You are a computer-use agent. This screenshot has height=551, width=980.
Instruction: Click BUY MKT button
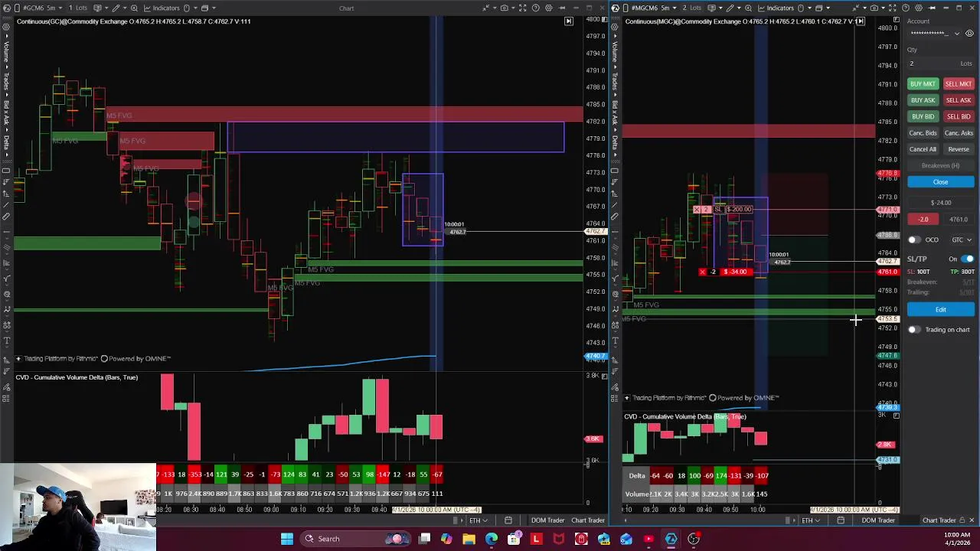(923, 84)
